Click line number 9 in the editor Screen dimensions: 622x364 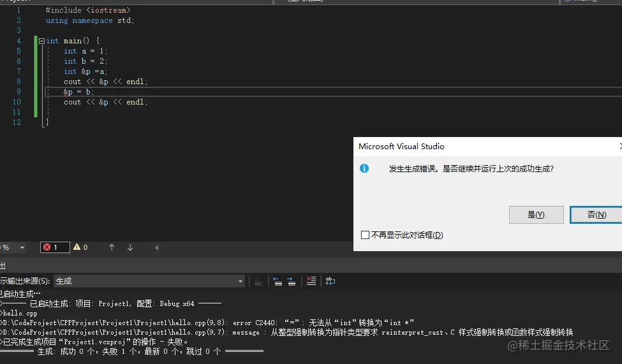pos(19,92)
